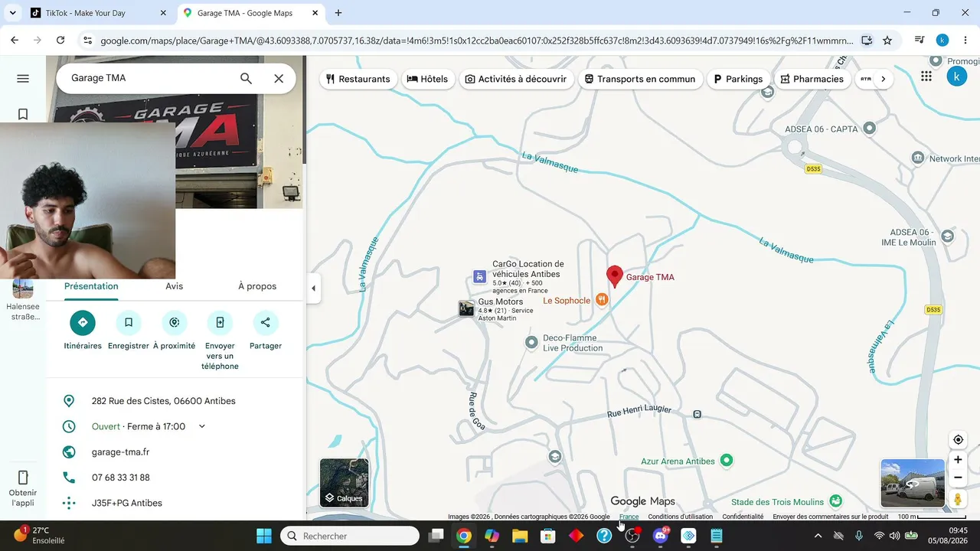Viewport: 980px width, 551px height.
Task: Open Chrome tab search dropdown
Action: (x=12, y=13)
